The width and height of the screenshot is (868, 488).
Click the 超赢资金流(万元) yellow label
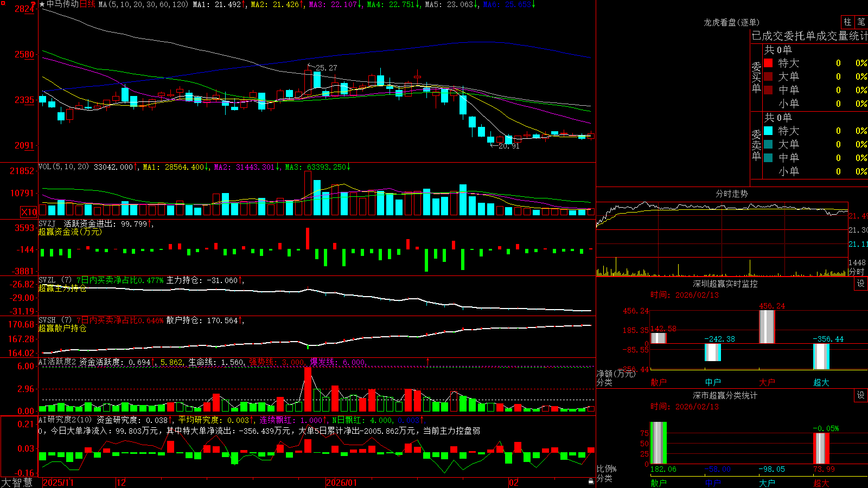coord(70,232)
